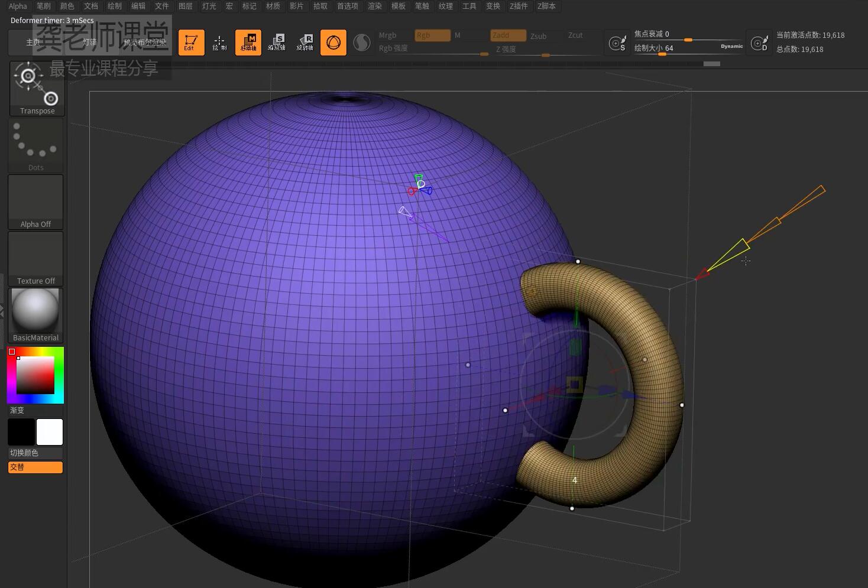The width and height of the screenshot is (868, 588).
Task: Open the 笔刷 (Brush) menu
Action: click(44, 6)
